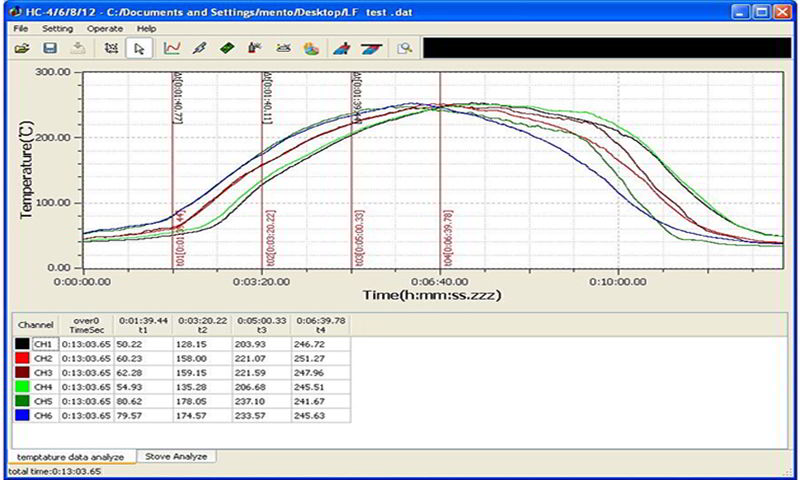Click the app icon in the title bar
The height and width of the screenshot is (480, 800).
tap(15, 11)
